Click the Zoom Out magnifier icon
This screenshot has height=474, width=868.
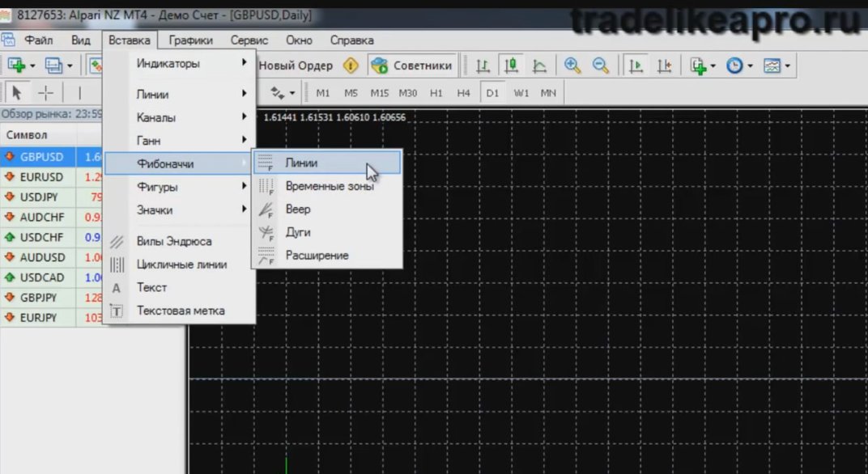coord(601,66)
